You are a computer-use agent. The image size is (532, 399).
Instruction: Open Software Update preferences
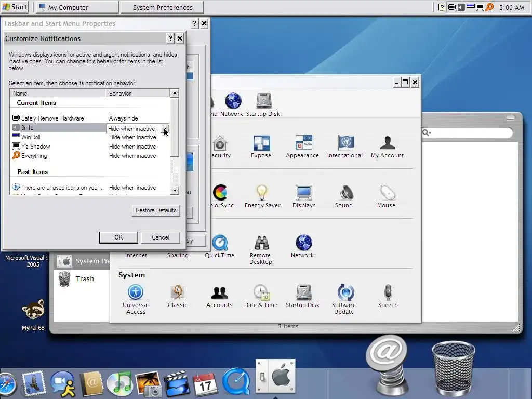(x=344, y=299)
